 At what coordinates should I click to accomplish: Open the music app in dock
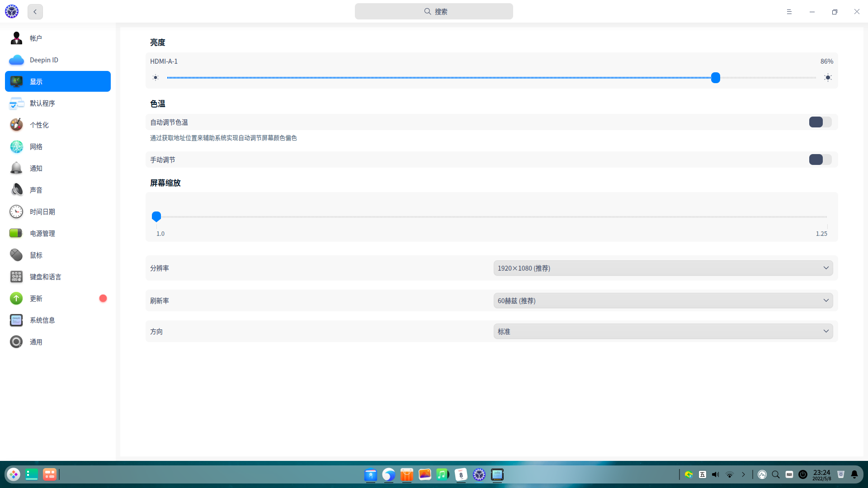443,474
